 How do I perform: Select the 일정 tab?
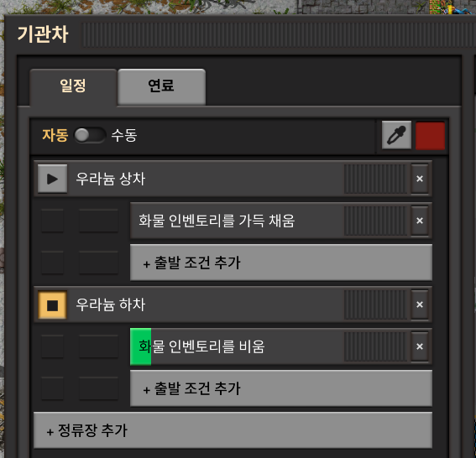(x=73, y=86)
